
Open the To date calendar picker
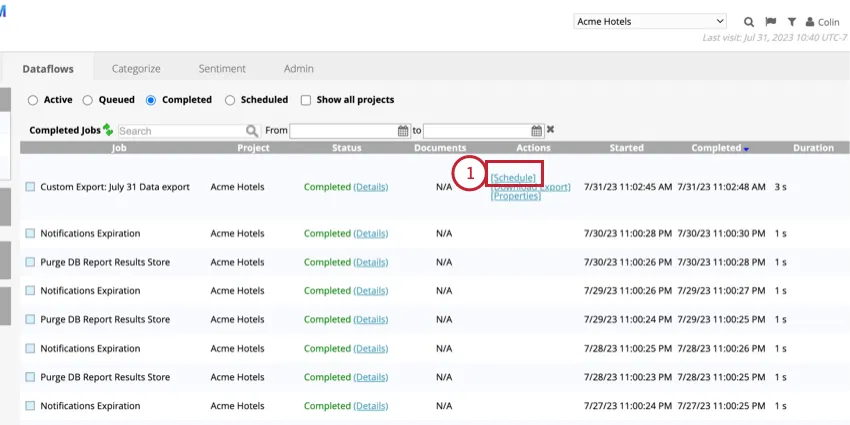click(x=536, y=131)
